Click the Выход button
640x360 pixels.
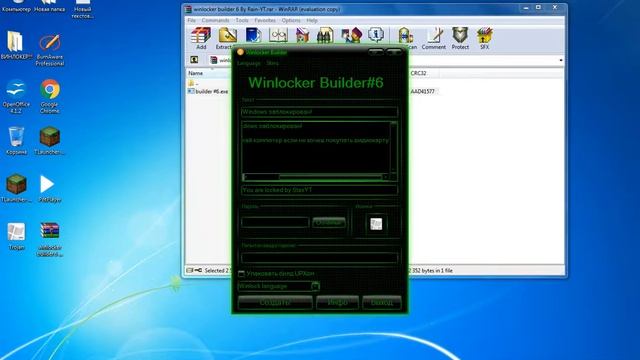pos(382,302)
